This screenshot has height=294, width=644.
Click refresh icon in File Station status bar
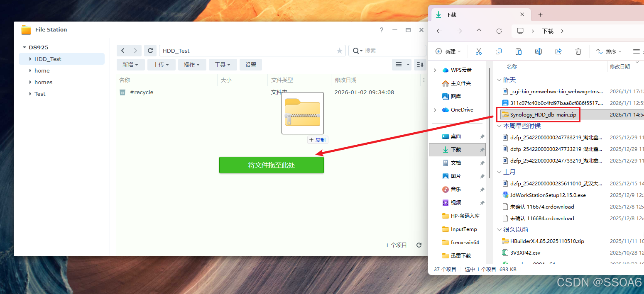[419, 245]
